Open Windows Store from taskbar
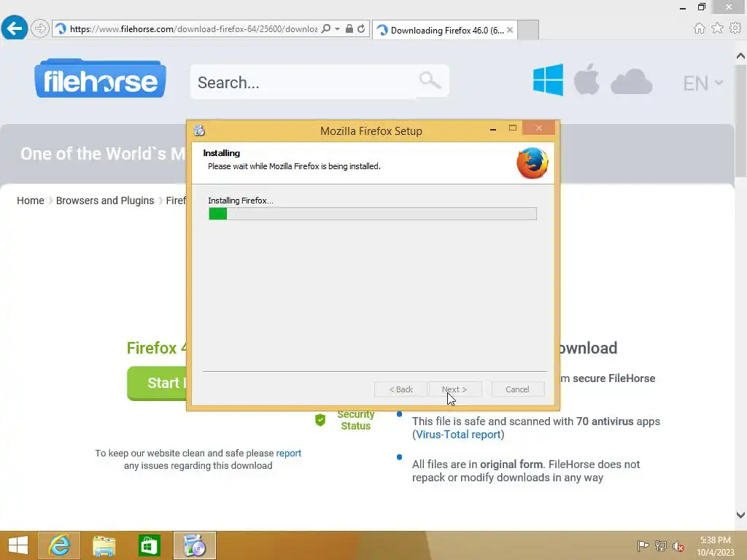747x560 pixels. point(149,545)
